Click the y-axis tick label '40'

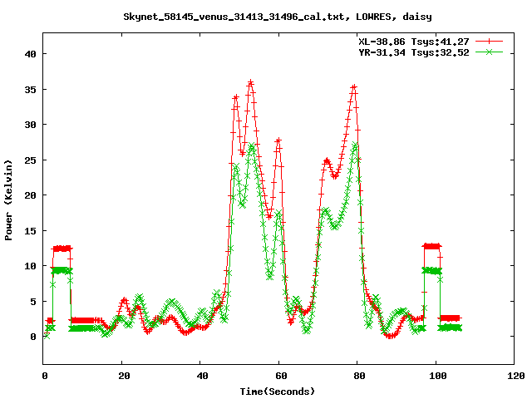tap(31, 54)
